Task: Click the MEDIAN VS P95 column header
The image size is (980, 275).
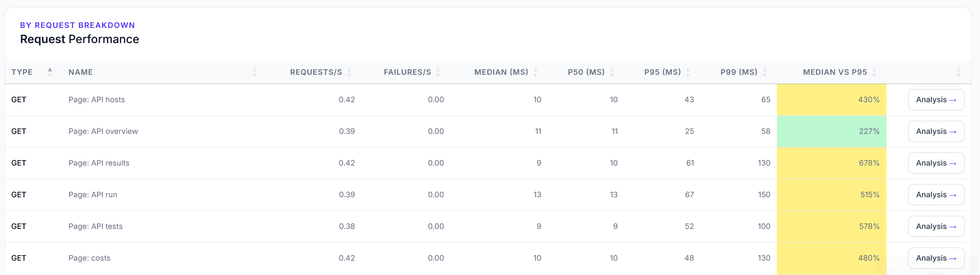Action: coord(835,72)
